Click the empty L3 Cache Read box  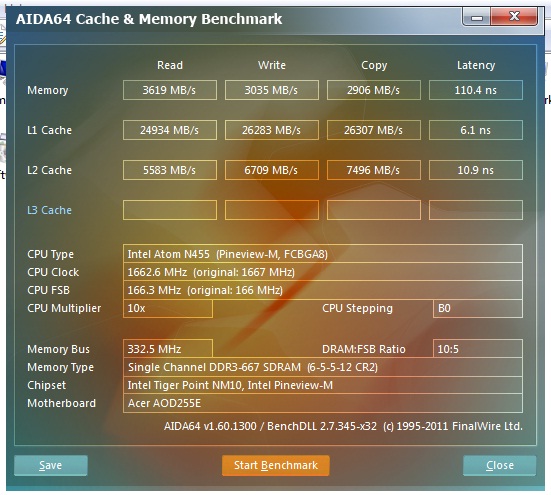170,210
